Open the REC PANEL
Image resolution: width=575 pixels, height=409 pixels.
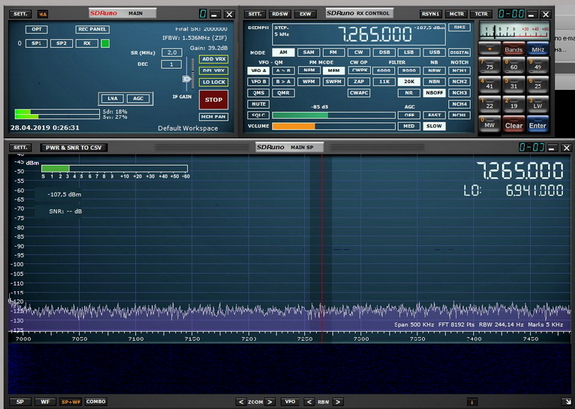point(92,29)
